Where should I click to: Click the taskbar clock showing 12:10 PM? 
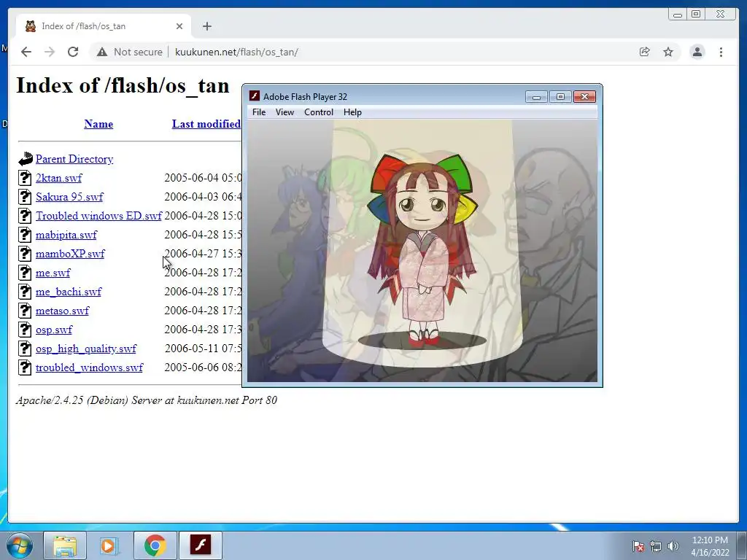[710, 546]
